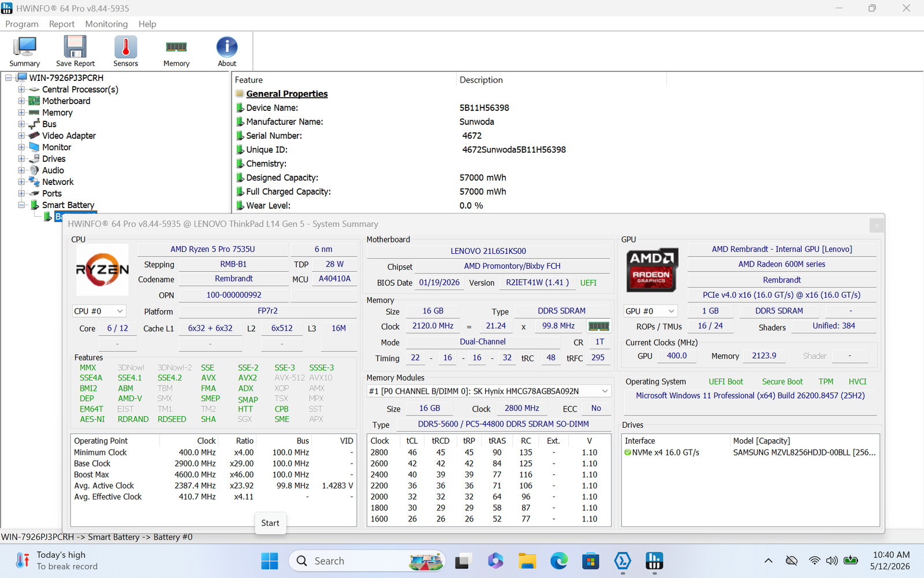
Task: Click the battery icon in system tray
Action: point(851,560)
